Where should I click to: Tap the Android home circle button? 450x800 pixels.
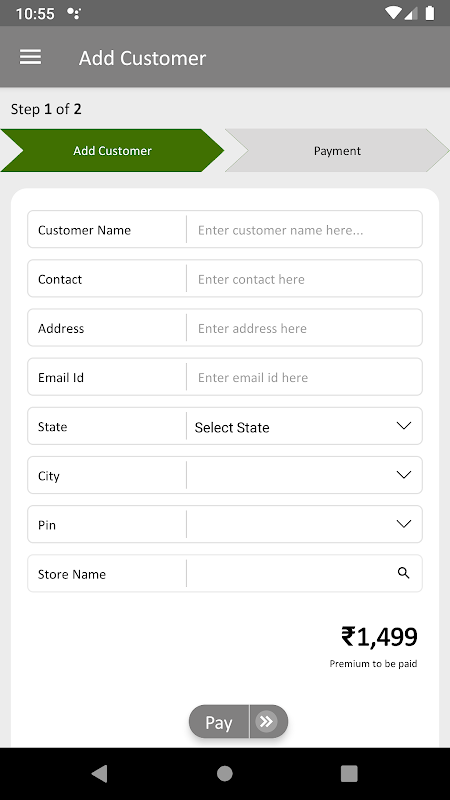224,773
